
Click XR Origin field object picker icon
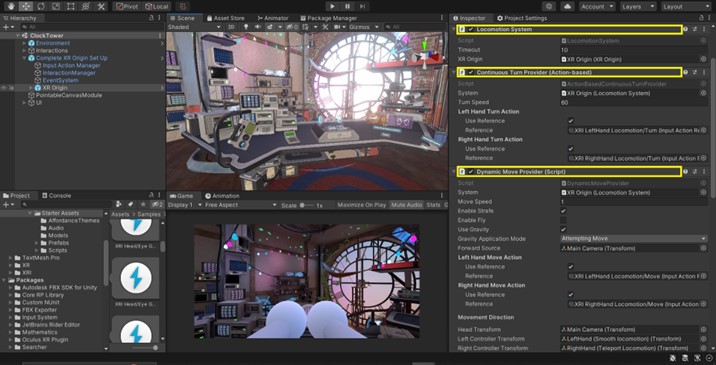click(x=703, y=59)
